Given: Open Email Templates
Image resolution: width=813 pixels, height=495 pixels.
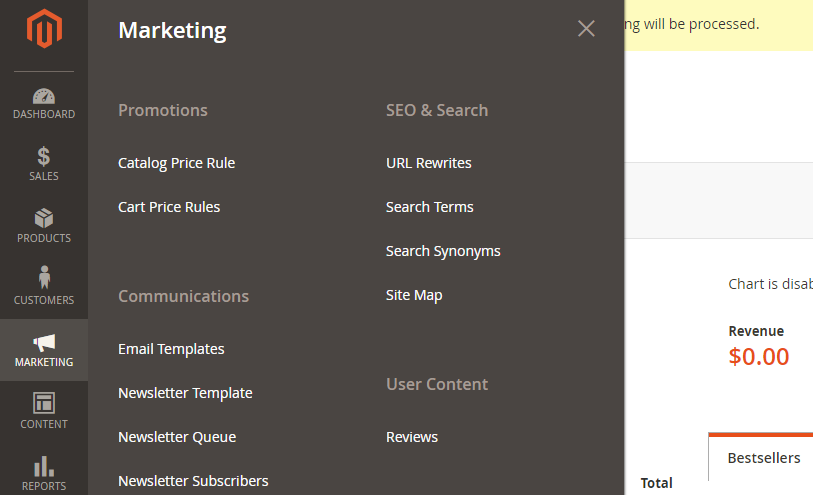Looking at the screenshot, I should (x=171, y=349).
